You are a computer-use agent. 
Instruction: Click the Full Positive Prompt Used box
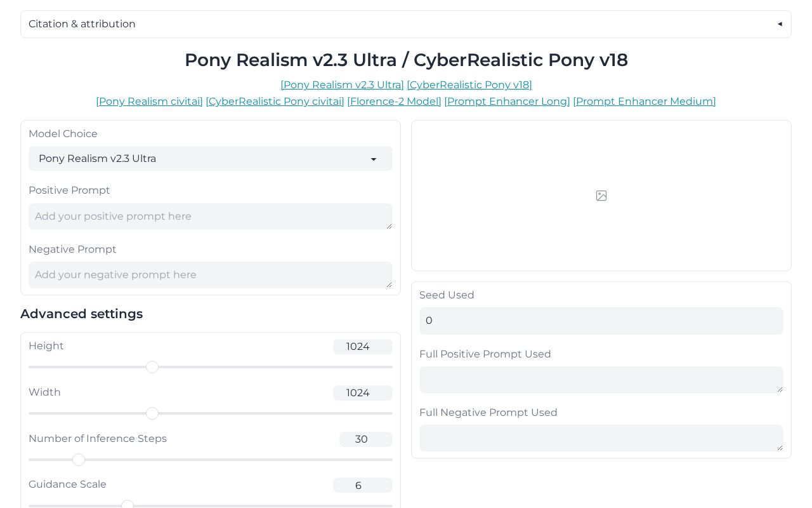(601, 380)
